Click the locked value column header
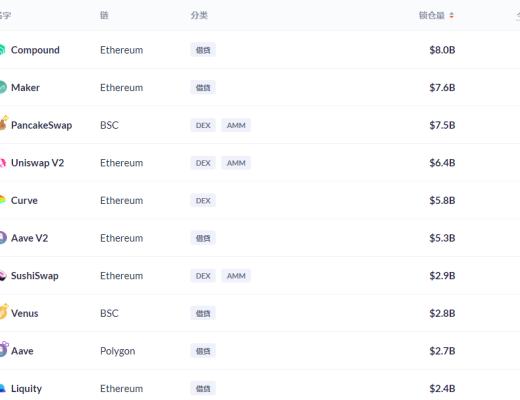 432,15
